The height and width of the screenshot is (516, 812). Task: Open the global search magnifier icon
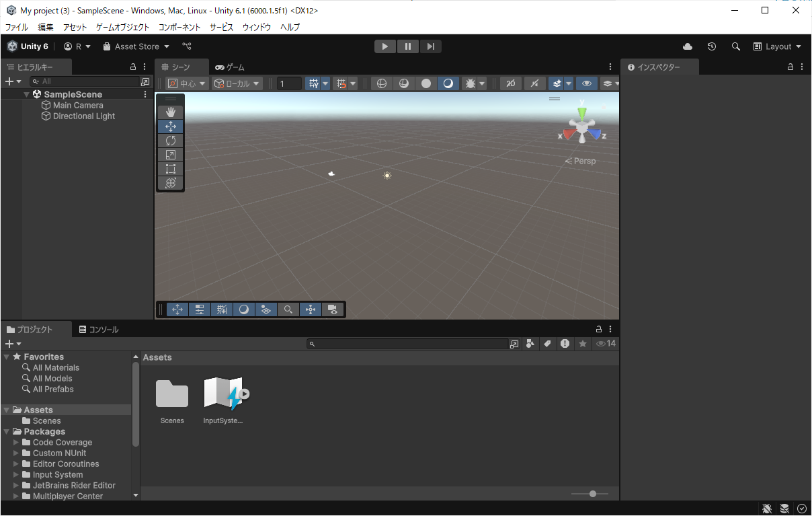[736, 46]
